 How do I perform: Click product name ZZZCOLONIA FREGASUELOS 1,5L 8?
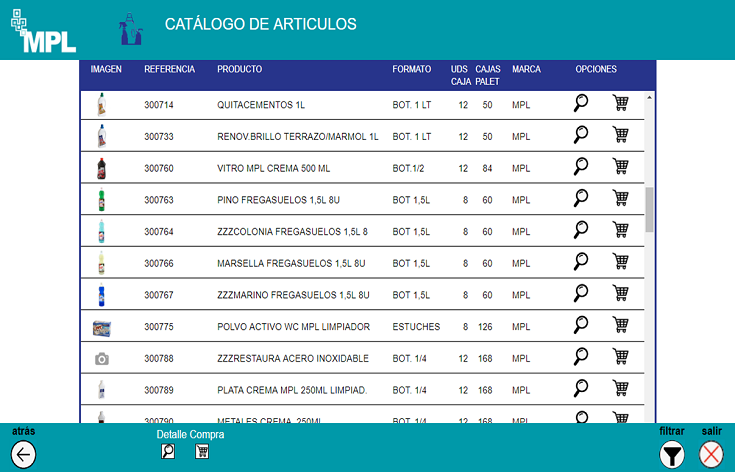point(292,232)
